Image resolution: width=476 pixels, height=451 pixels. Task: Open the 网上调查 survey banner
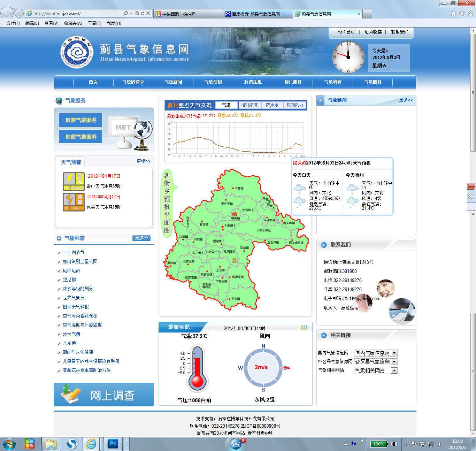click(104, 395)
